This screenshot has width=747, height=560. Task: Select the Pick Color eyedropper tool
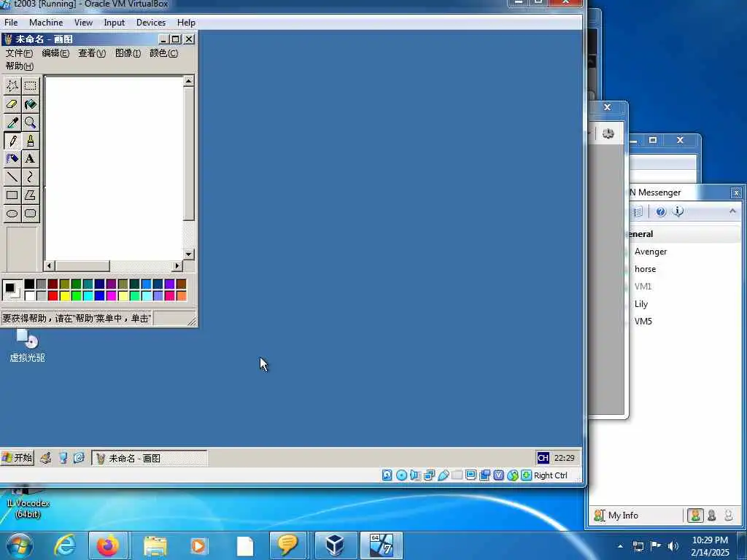[x=12, y=122]
